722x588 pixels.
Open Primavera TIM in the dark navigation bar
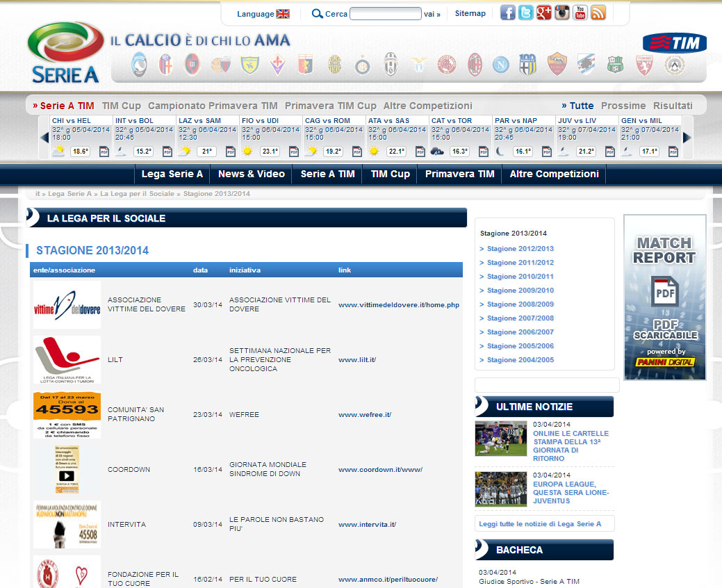coord(459,174)
